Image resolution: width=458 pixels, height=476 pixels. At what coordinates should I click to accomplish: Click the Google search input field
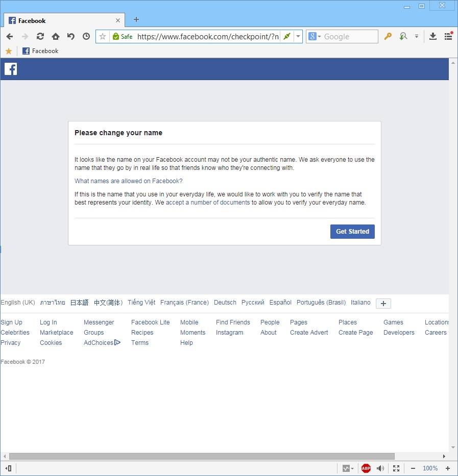350,37
